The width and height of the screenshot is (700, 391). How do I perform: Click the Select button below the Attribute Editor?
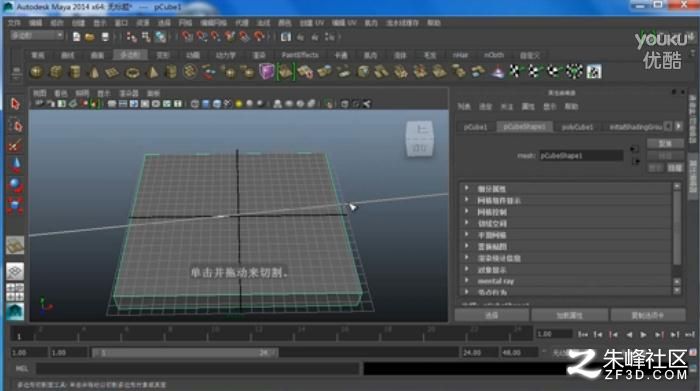(492, 315)
